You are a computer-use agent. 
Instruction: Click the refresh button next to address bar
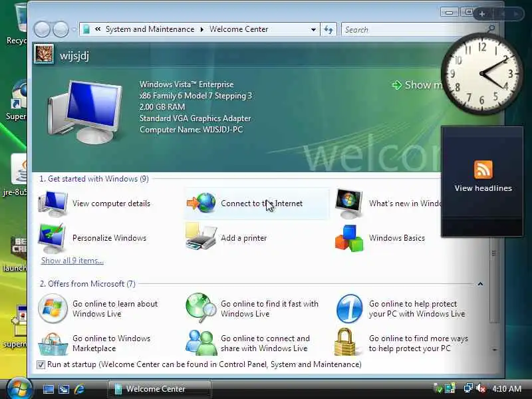tap(329, 29)
